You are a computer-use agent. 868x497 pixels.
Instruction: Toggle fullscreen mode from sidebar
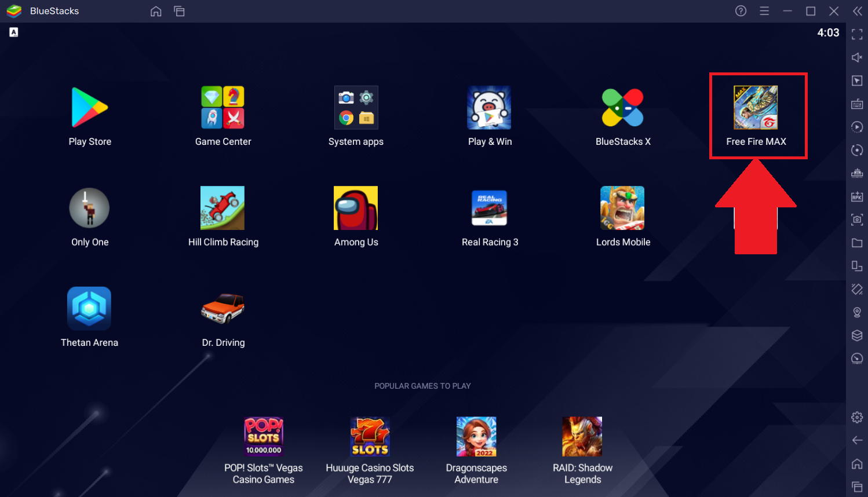click(857, 34)
